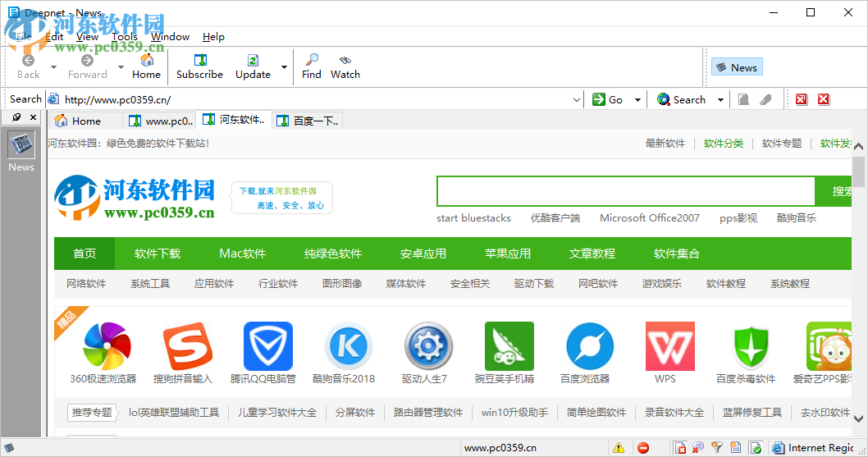Open the Help menu
Viewport: 868px width, 457px height.
[213, 37]
